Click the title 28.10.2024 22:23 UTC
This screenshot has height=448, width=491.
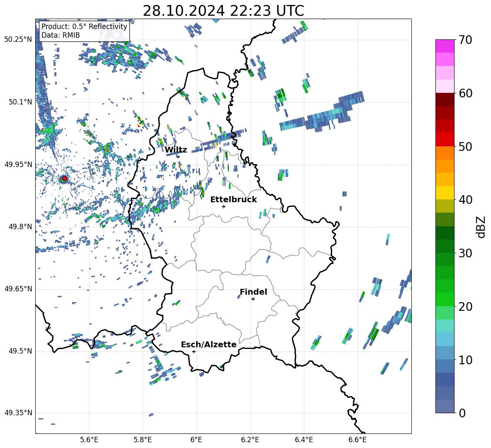tap(224, 11)
